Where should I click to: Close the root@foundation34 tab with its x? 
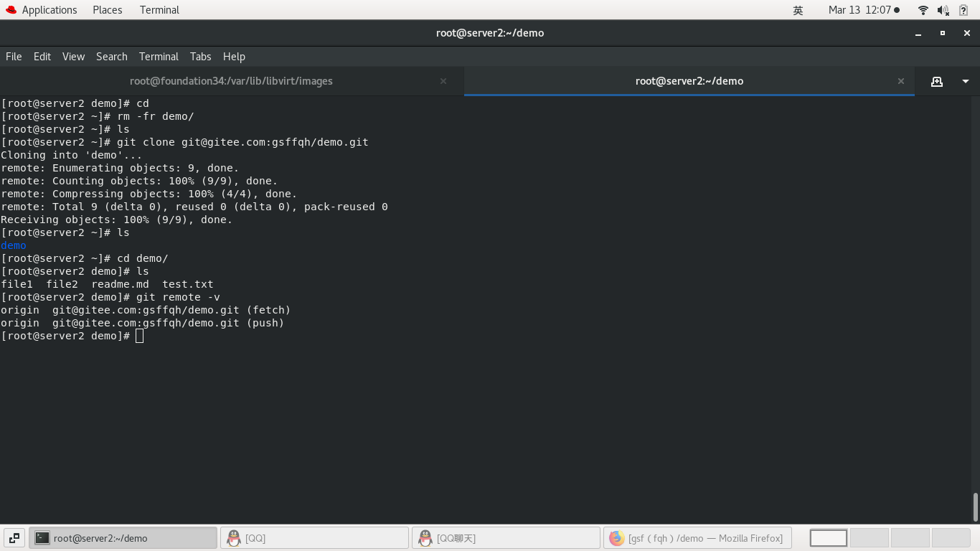pyautogui.click(x=443, y=81)
